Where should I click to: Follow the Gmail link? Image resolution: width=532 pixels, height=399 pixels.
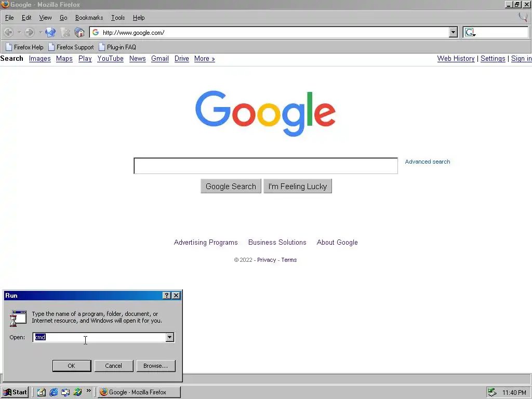coord(160,59)
